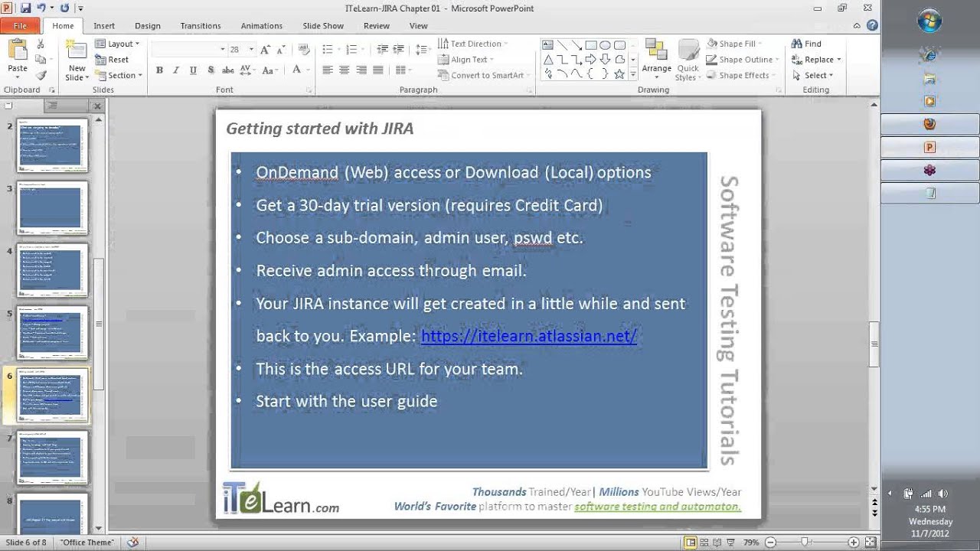Switch to the Animations tab

pos(262,25)
